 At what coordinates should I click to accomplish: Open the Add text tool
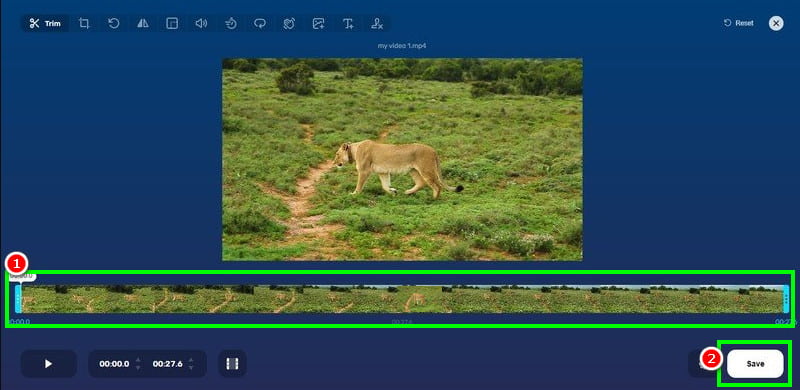(348, 23)
